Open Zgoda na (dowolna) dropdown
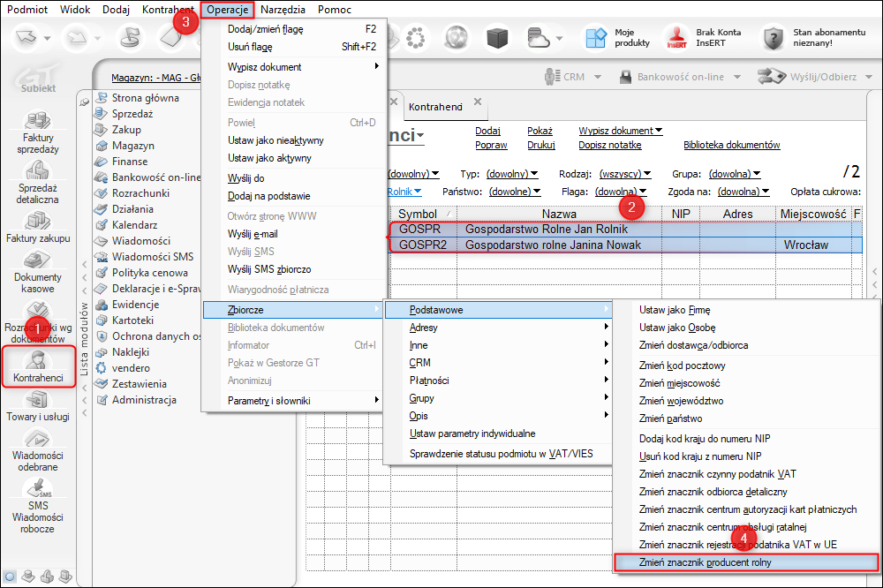 pos(743,192)
